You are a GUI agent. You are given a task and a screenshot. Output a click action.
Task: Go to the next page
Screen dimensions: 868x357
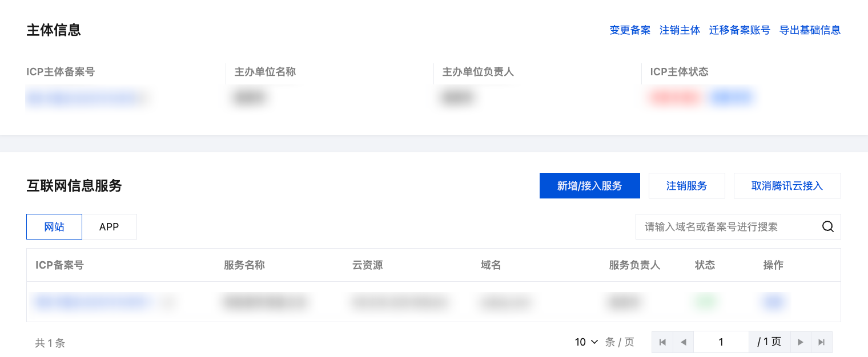coord(801,342)
